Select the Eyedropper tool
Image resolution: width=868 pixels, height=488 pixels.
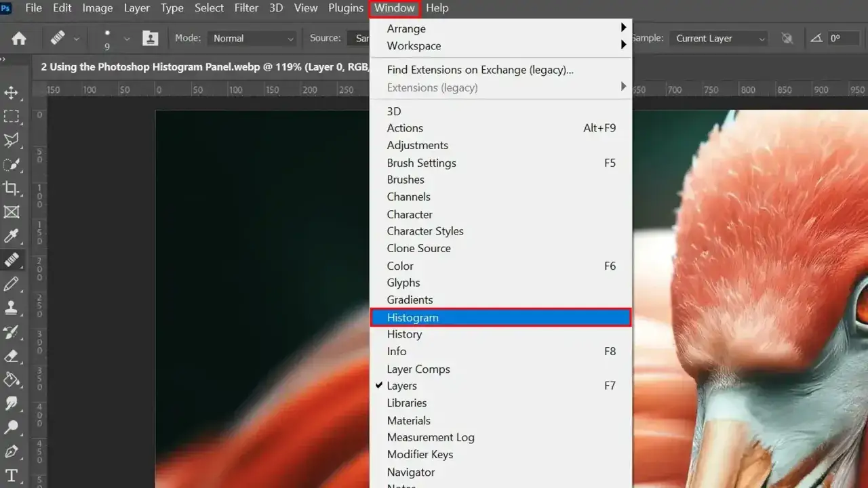pyautogui.click(x=12, y=236)
